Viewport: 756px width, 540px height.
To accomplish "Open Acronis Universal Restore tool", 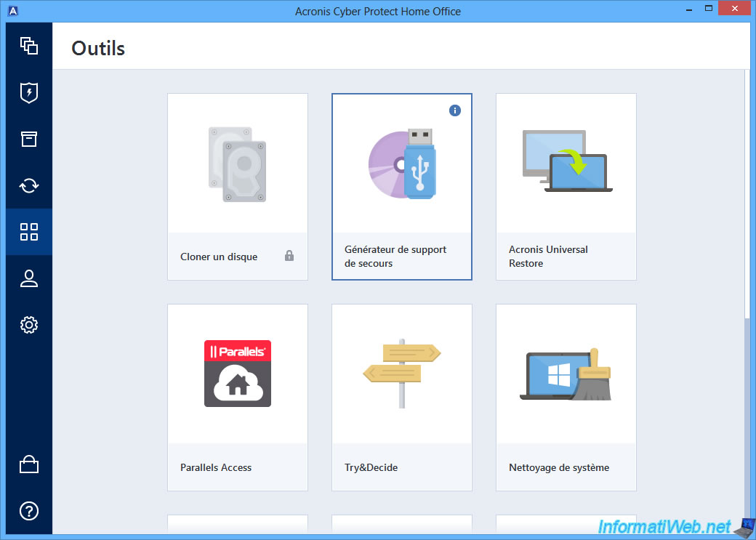I will click(x=566, y=186).
